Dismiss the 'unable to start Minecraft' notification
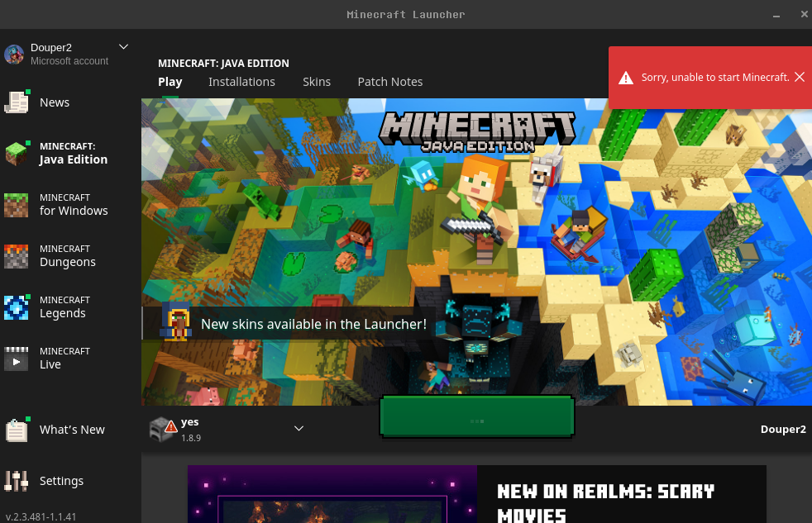 (x=800, y=77)
